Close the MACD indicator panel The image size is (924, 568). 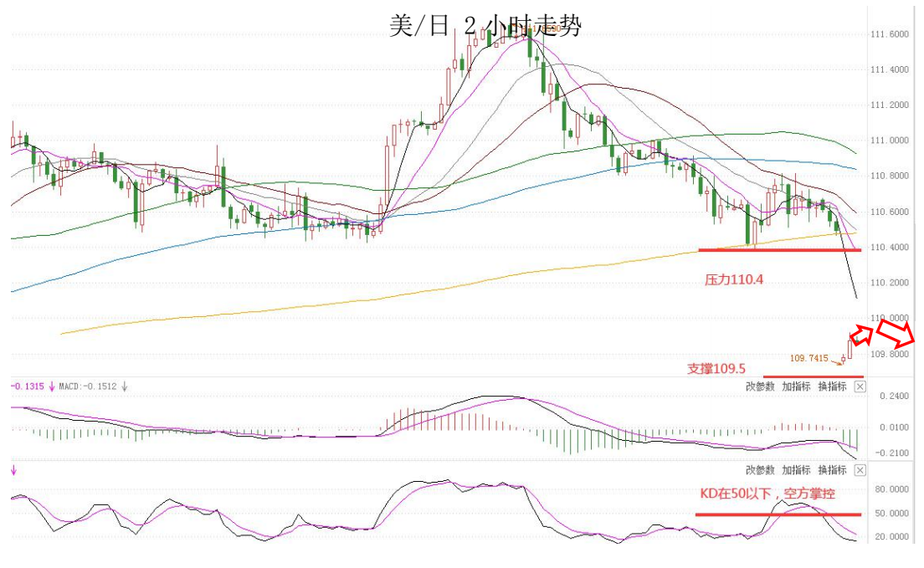(x=860, y=386)
